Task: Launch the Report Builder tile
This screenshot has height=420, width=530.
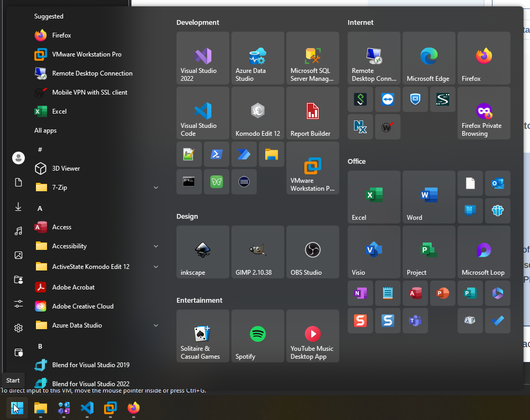Action: (313, 113)
